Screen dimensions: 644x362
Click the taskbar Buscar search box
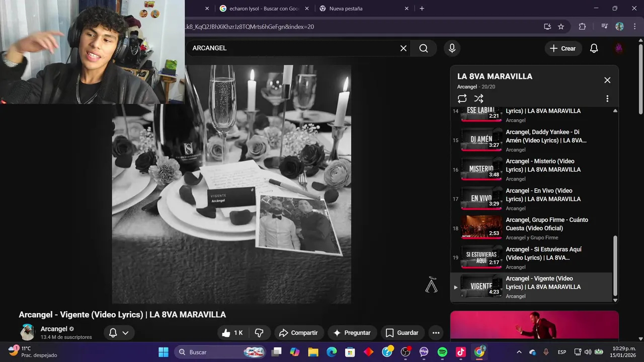(x=220, y=352)
